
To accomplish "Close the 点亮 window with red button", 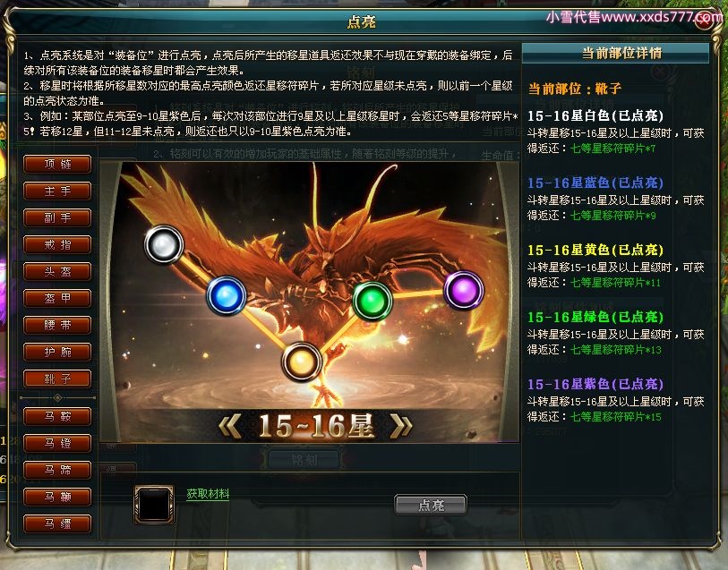I will pyautogui.click(x=705, y=21).
